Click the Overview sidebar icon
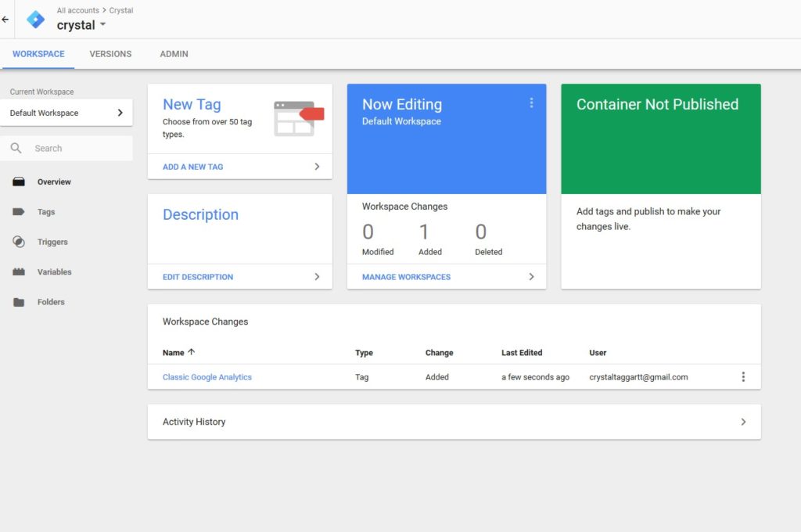This screenshot has width=801, height=532. tap(19, 182)
